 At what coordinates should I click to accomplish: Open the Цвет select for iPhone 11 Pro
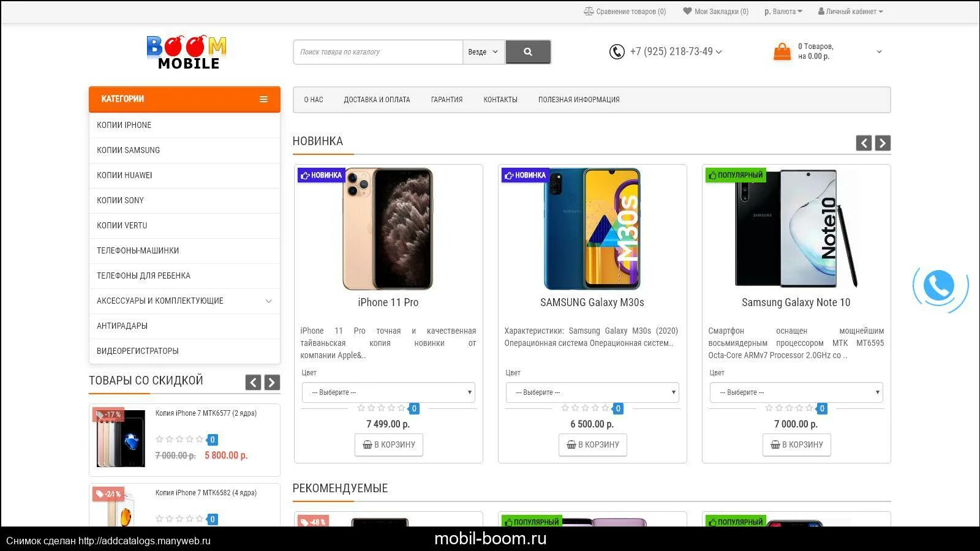(388, 392)
